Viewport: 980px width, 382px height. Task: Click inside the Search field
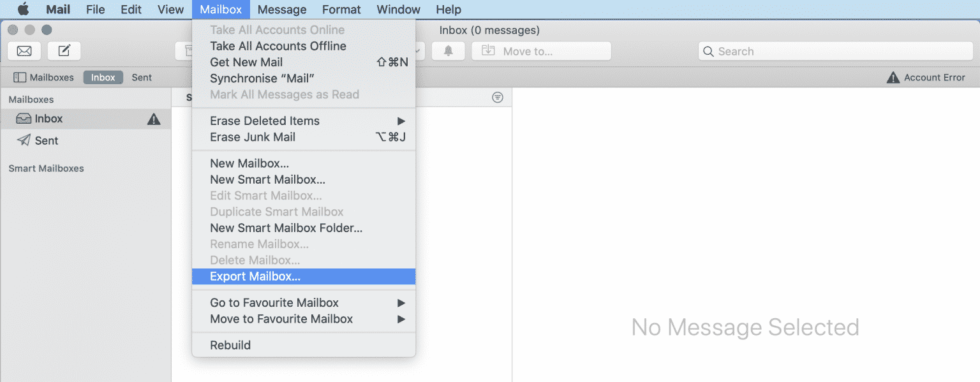[798, 51]
